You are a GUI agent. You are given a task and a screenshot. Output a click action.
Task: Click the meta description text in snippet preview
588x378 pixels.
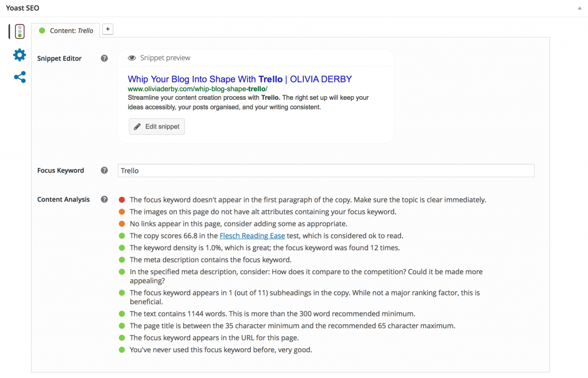248,102
